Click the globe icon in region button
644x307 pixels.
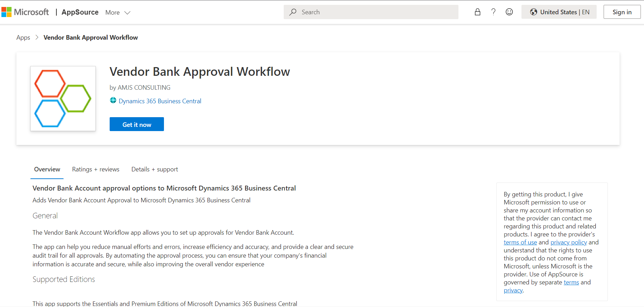tap(534, 12)
